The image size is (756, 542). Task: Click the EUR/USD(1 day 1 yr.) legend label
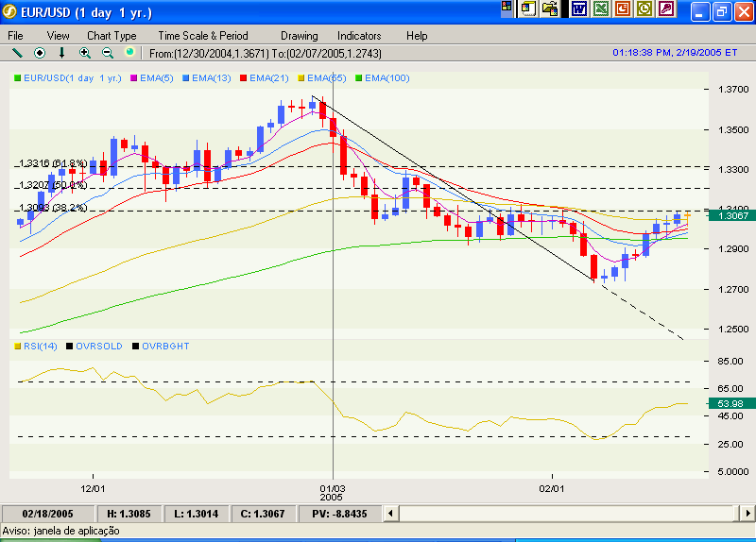(73, 78)
